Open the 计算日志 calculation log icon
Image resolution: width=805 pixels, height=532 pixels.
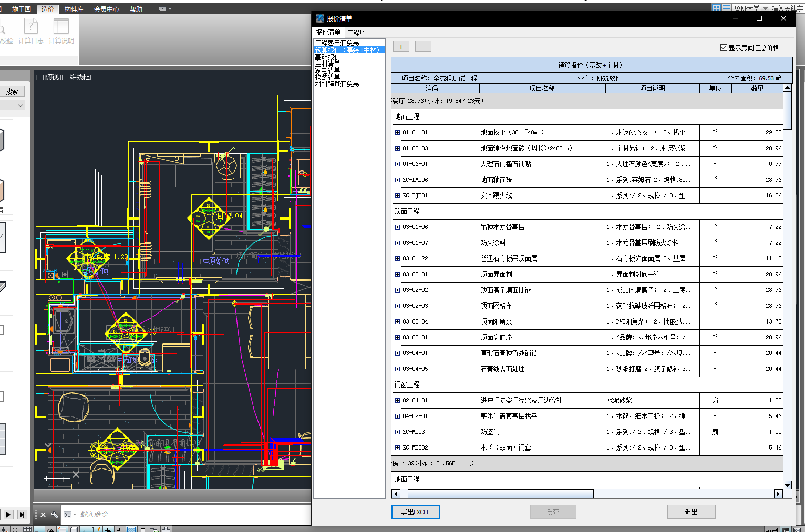click(x=31, y=31)
